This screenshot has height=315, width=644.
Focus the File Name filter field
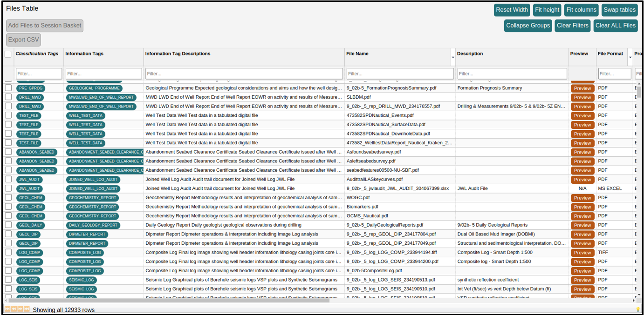tap(400, 74)
